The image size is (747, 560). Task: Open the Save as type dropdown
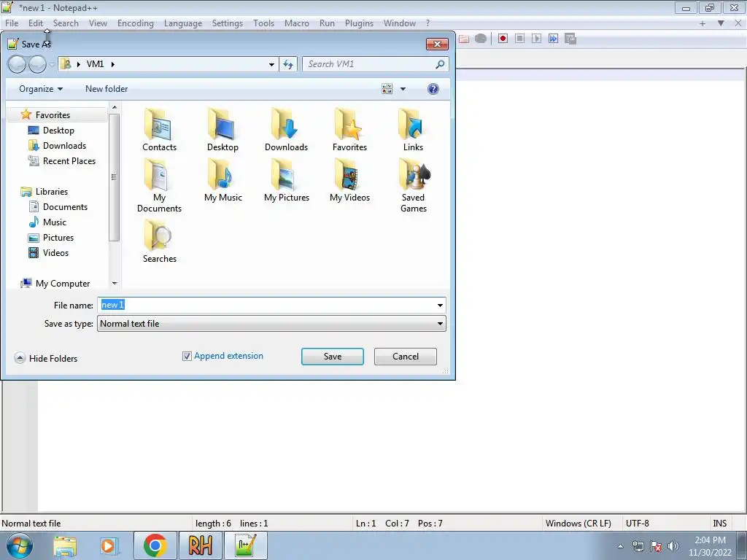(440, 324)
